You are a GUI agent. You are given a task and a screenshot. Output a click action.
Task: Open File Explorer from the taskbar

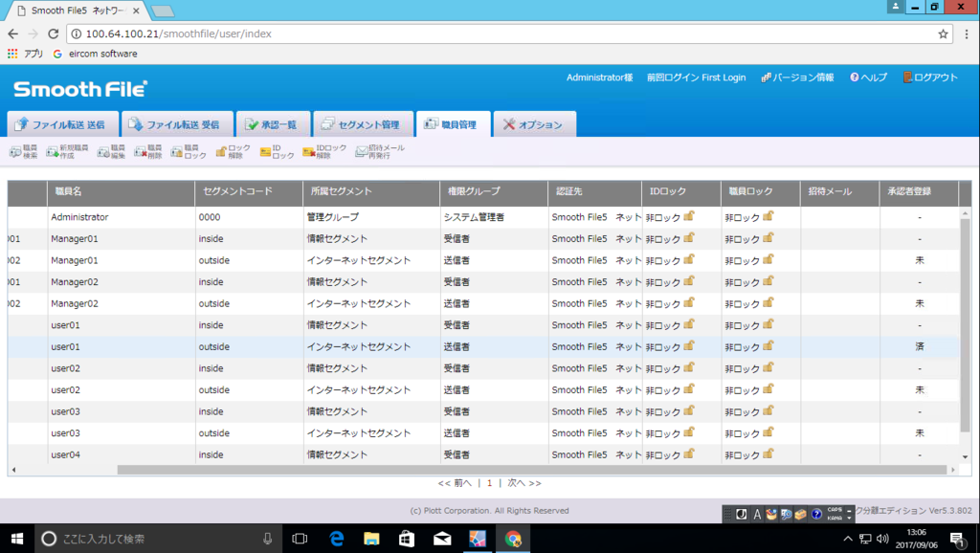(371, 539)
